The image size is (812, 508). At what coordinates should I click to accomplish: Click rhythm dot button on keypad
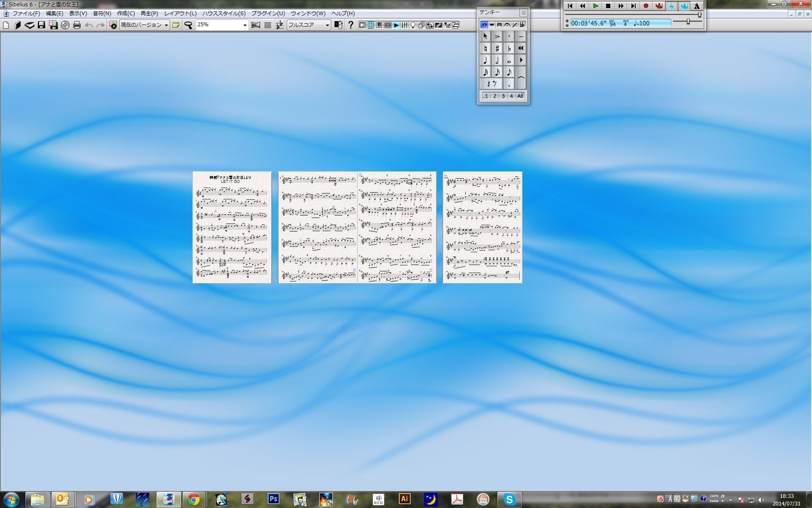[x=509, y=84]
